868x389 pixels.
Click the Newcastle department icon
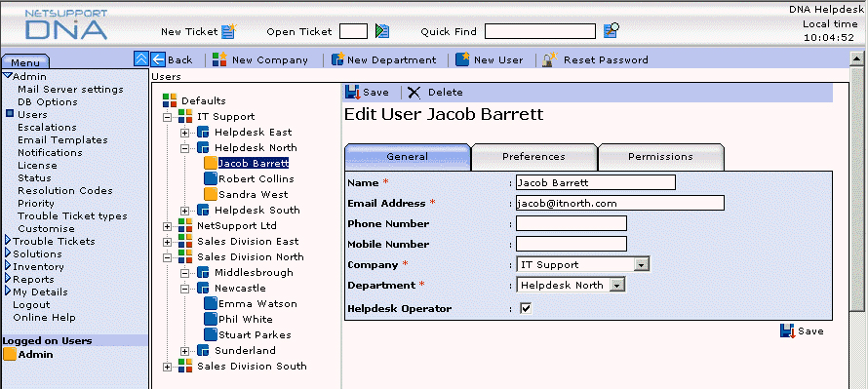click(203, 288)
